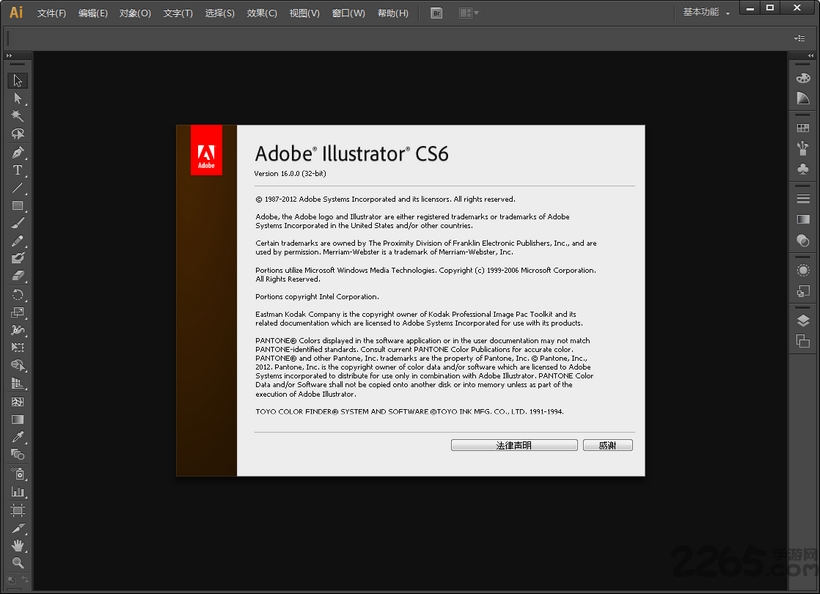Select the Pen tool
This screenshot has height=594, width=820.
[18, 153]
